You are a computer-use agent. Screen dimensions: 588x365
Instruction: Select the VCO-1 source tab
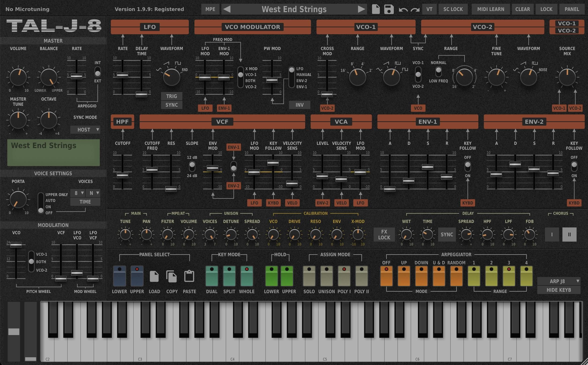(x=566, y=23)
